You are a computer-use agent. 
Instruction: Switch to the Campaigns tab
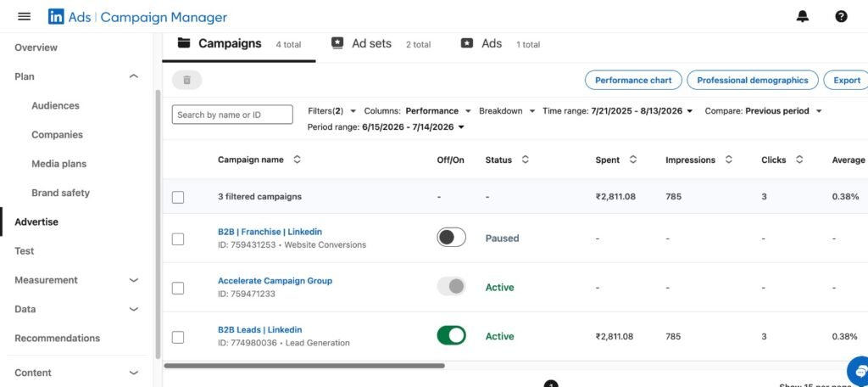point(239,44)
